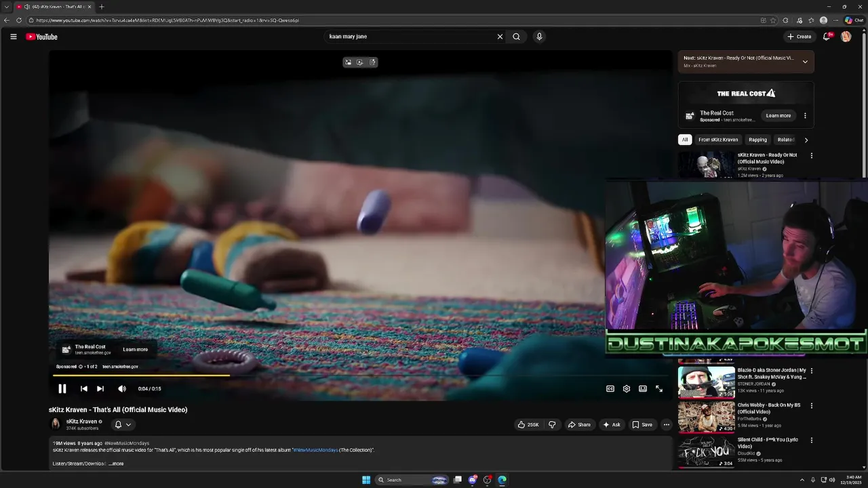
Task: Click the search magnifier button
Action: pyautogui.click(x=516, y=37)
